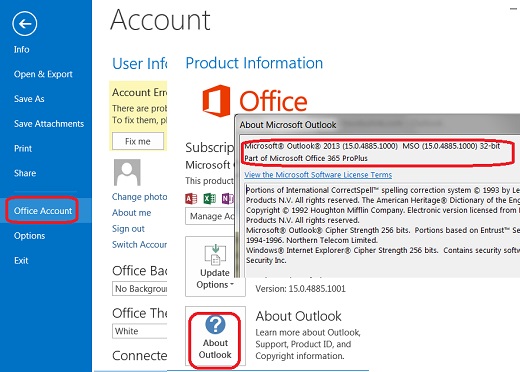Open the Office Theme dropdown showing White
Image resolution: width=520 pixels, height=372 pixels.
[140, 331]
